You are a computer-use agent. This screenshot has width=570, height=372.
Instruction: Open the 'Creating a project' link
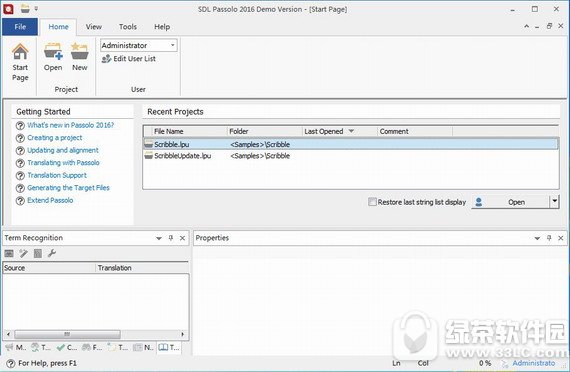pos(55,138)
